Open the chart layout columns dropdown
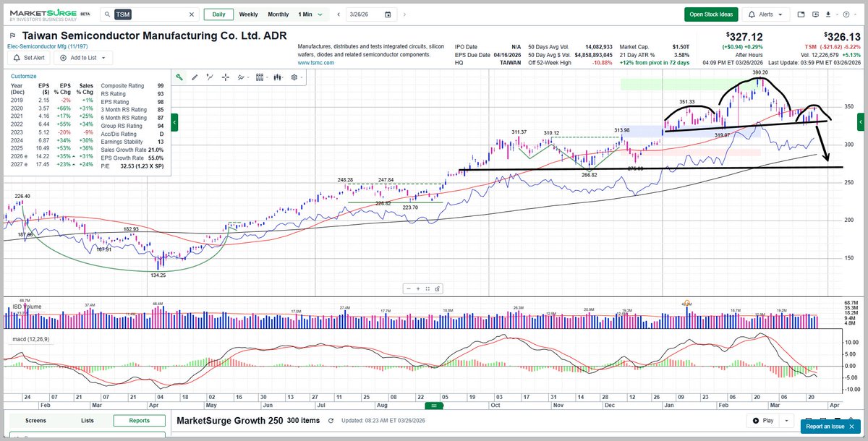The width and height of the screenshot is (868, 441). tap(263, 77)
